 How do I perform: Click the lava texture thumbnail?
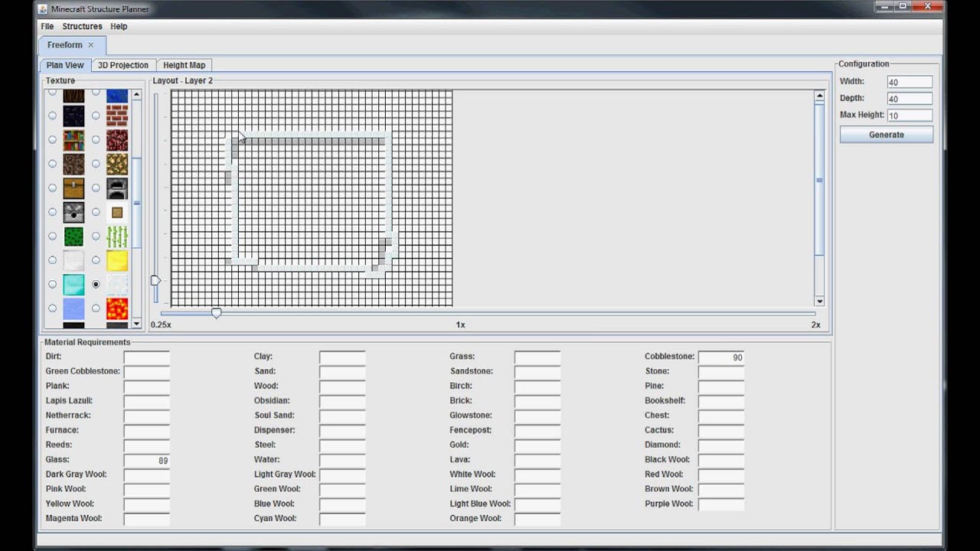[117, 308]
